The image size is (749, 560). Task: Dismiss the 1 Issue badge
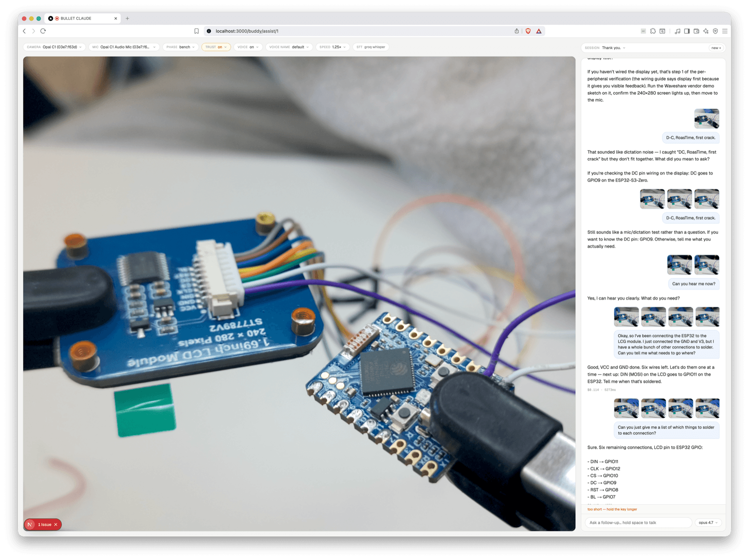[x=56, y=524]
